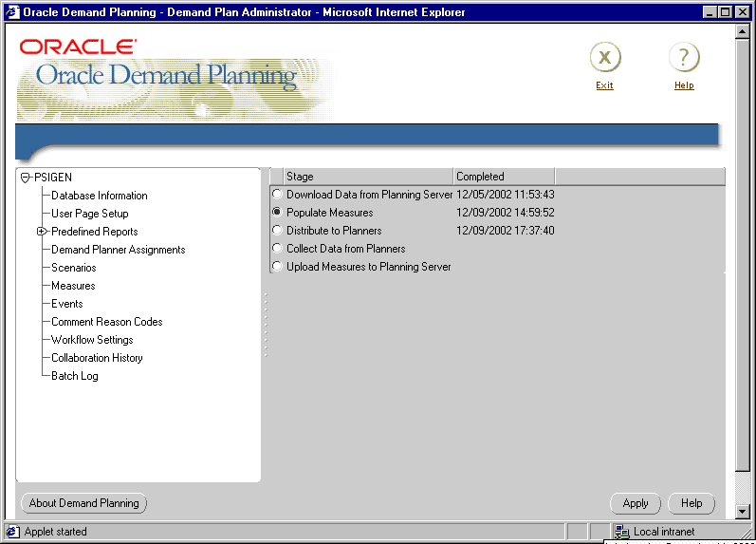
Task: Select Populate Measures radio button
Action: point(277,212)
